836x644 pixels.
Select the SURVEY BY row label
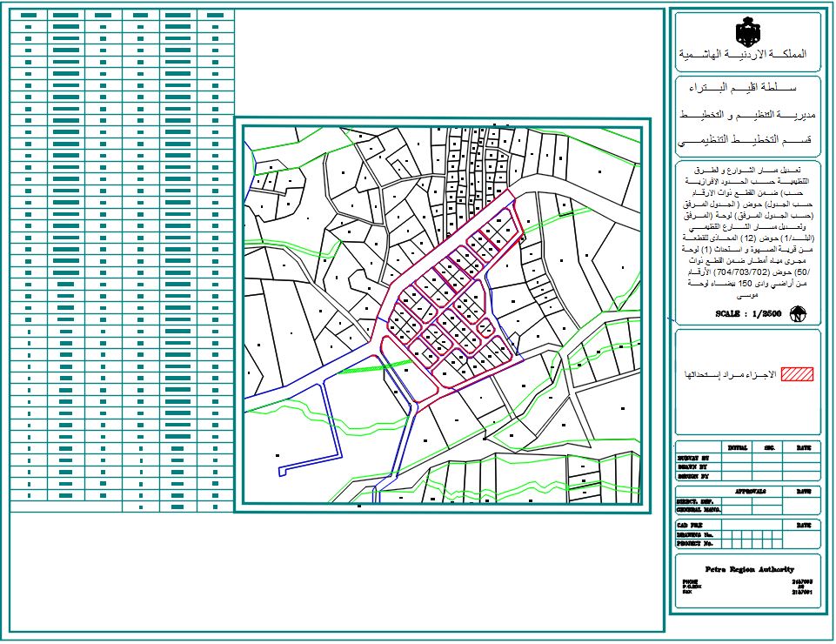point(693,458)
